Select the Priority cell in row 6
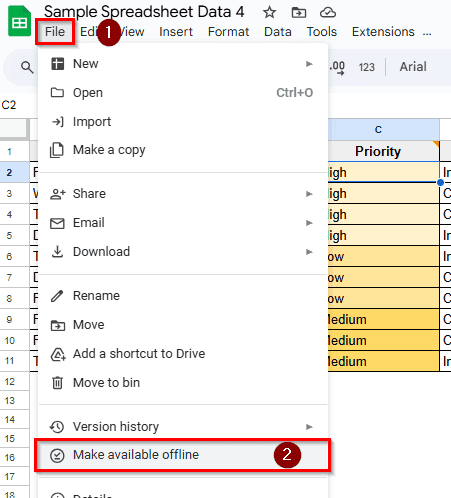 384,256
